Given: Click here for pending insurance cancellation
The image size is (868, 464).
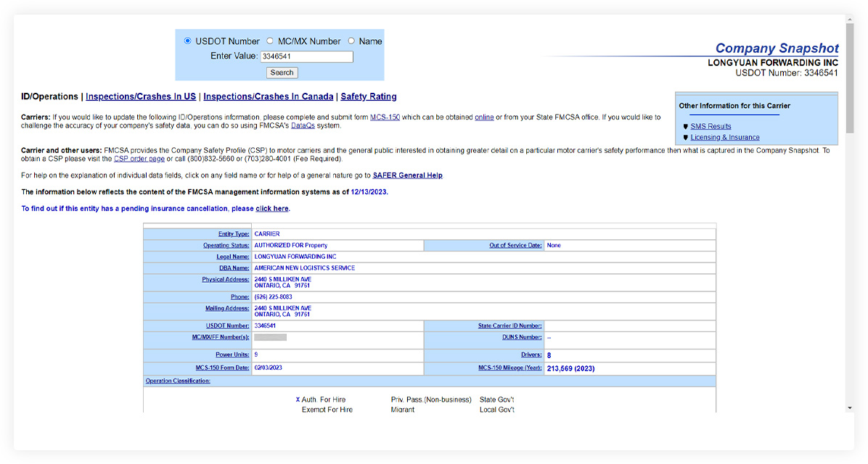Looking at the screenshot, I should 272,209.
